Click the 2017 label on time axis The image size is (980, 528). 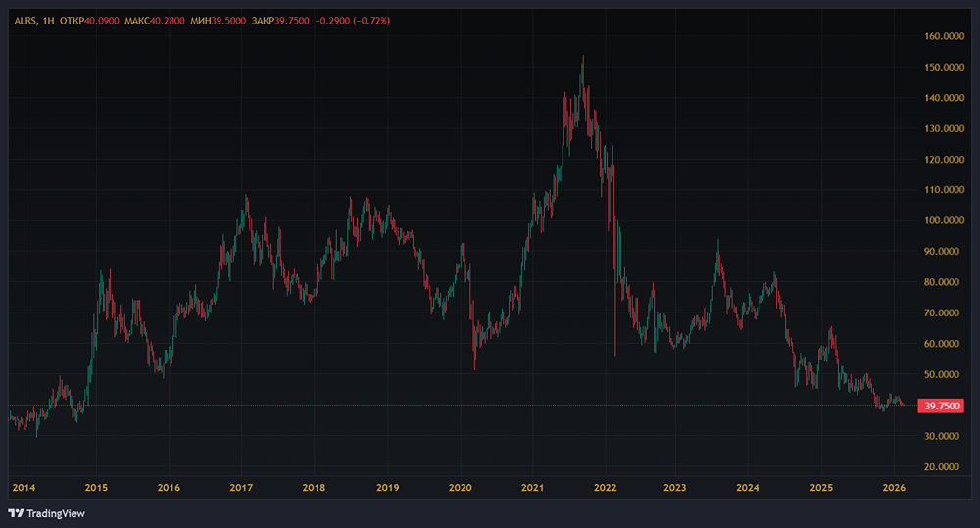point(241,488)
